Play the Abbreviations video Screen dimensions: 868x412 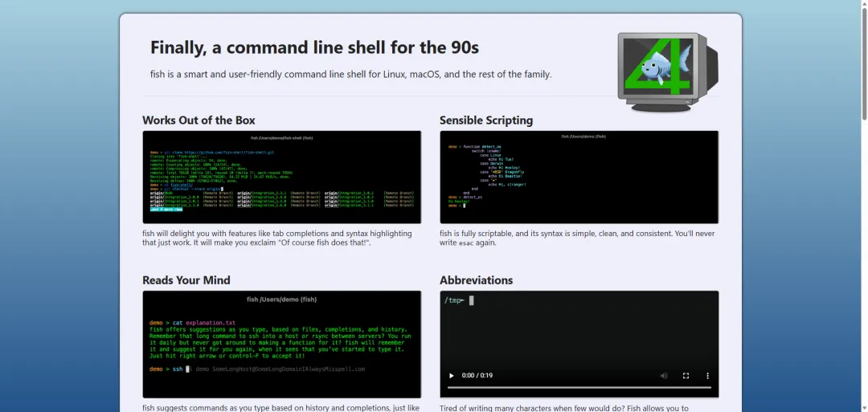[x=451, y=376]
